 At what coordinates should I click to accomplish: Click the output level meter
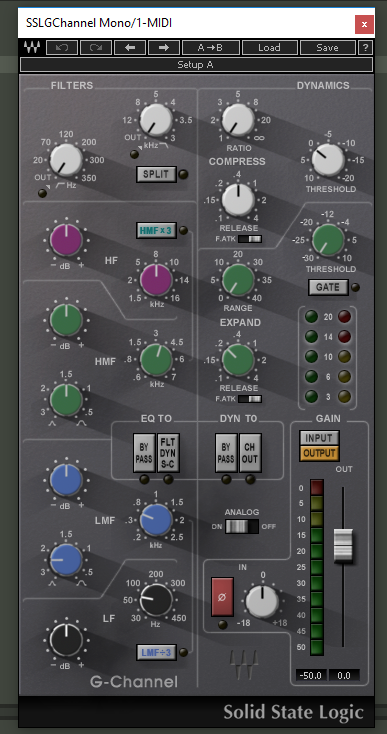317,567
